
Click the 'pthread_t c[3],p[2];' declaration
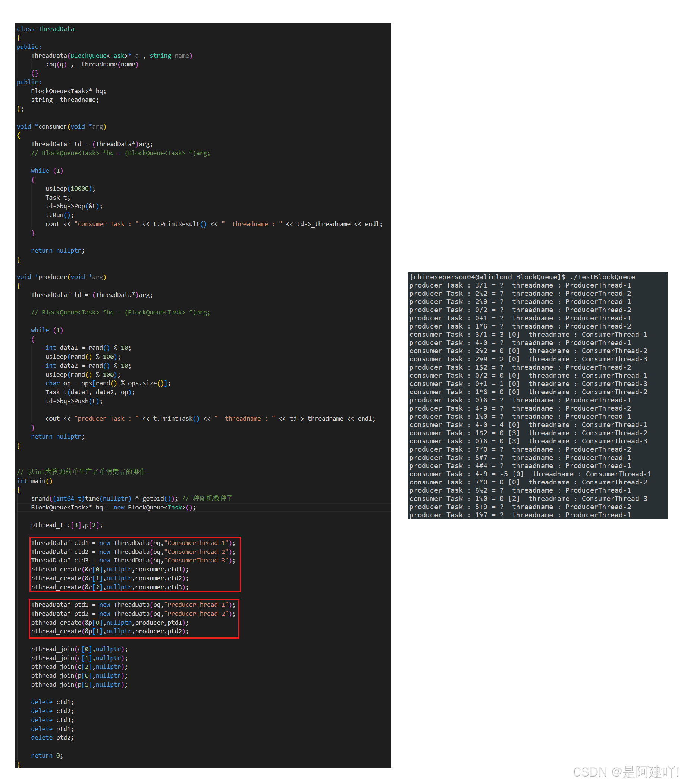[x=67, y=525]
